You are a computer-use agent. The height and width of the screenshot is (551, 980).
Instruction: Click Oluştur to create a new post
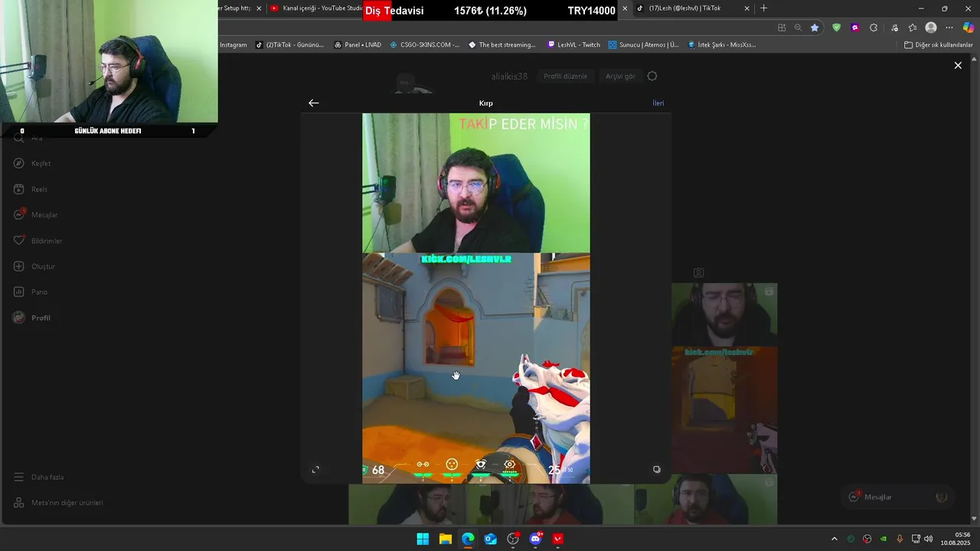pos(34,266)
